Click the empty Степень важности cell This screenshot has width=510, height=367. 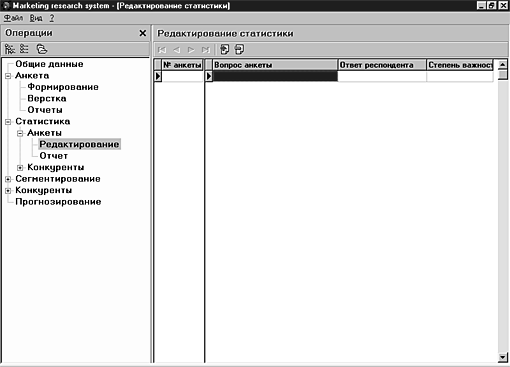tap(460, 76)
